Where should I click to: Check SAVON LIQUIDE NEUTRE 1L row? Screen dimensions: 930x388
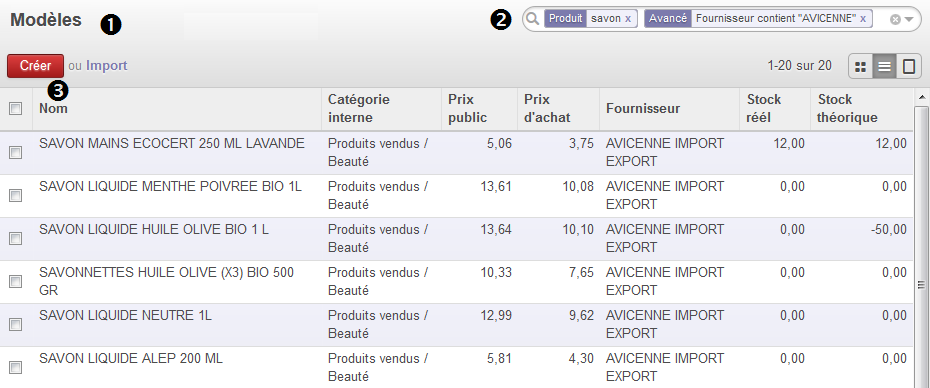15,325
